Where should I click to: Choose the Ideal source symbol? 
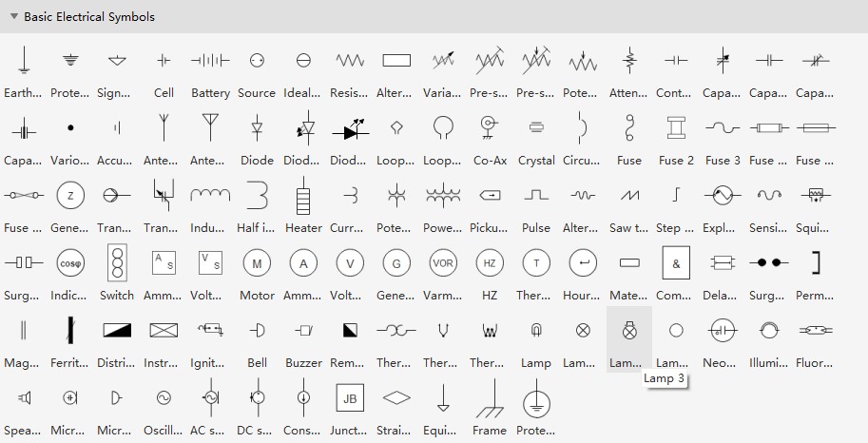click(303, 60)
